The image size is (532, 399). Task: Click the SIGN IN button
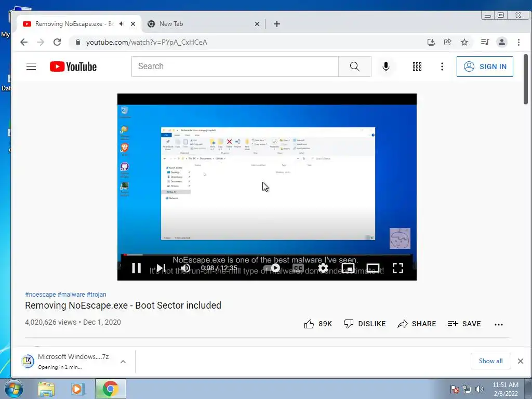(485, 66)
